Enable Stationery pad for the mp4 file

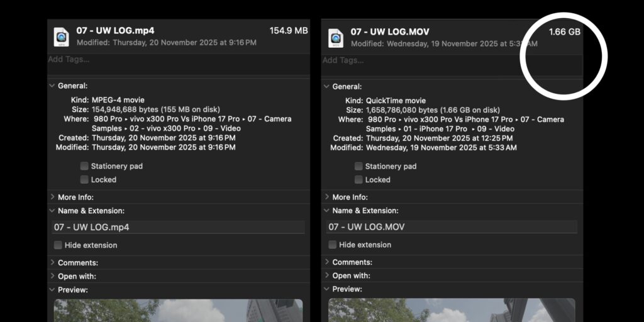point(84,166)
